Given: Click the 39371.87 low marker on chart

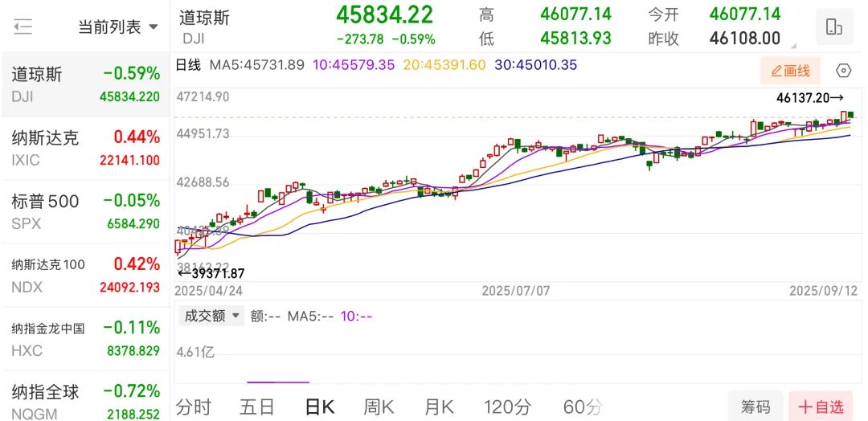Looking at the screenshot, I should tap(211, 272).
